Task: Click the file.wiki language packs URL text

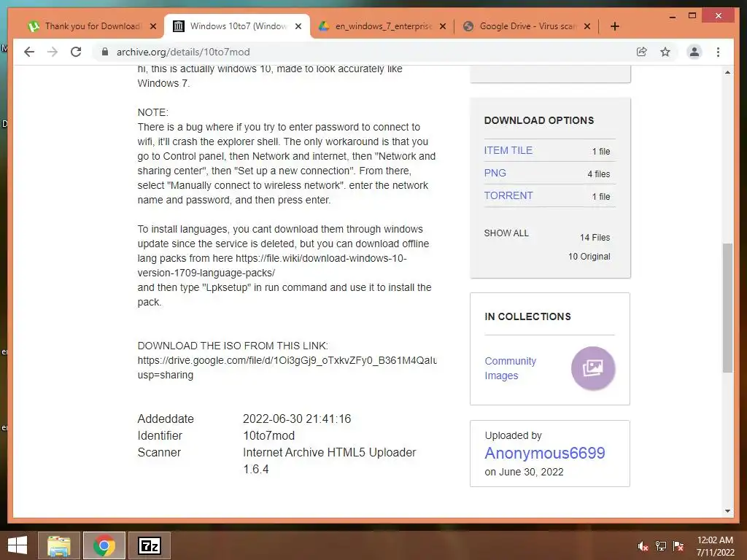Action: (272, 265)
